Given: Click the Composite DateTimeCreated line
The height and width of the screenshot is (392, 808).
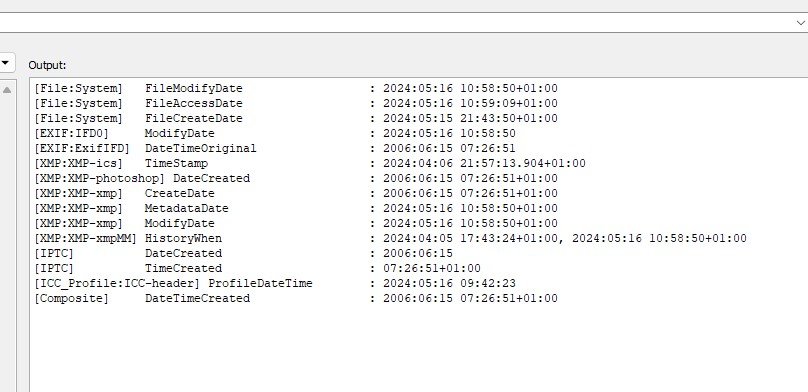Looking at the screenshot, I should pos(296,298).
